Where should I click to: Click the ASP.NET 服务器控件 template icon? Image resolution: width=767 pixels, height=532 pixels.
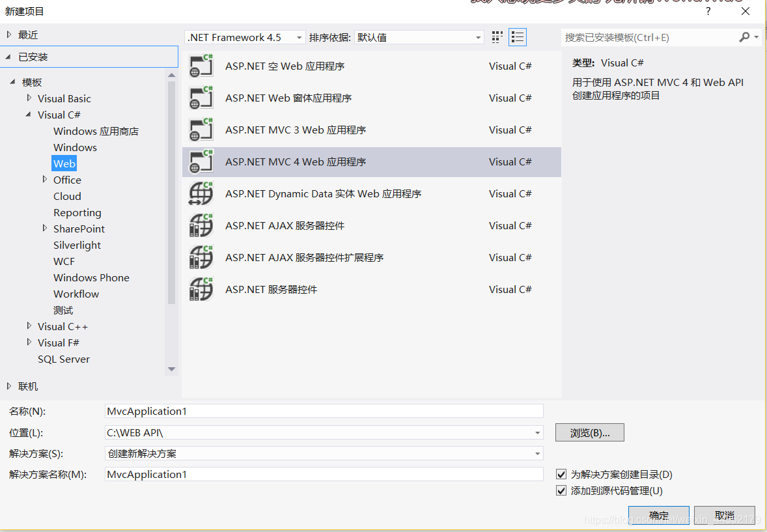pyautogui.click(x=201, y=289)
